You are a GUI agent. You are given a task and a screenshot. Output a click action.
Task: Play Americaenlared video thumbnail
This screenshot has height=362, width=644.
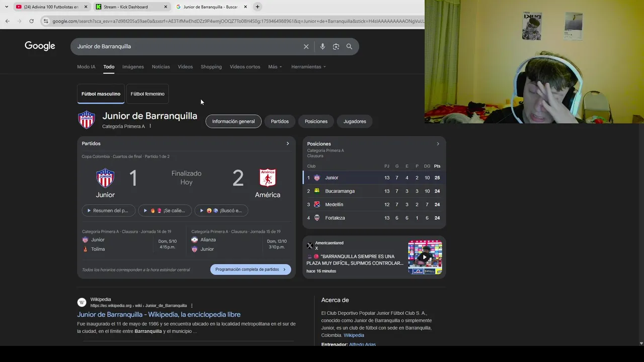click(425, 257)
